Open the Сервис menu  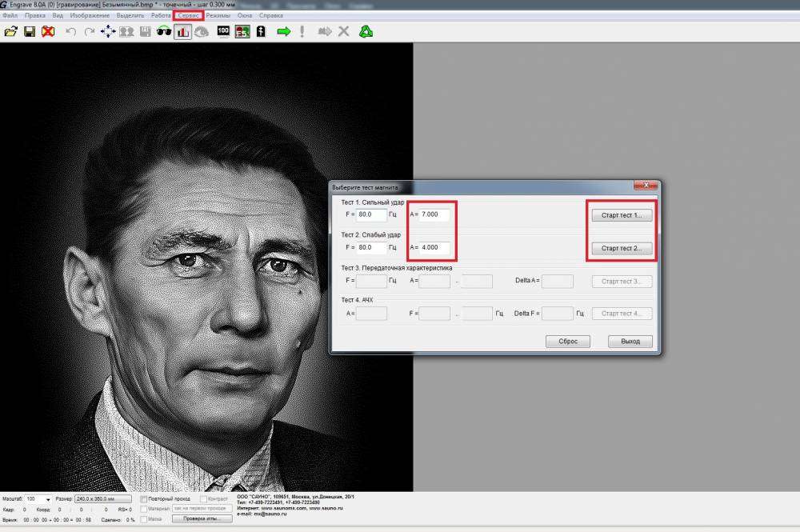188,15
